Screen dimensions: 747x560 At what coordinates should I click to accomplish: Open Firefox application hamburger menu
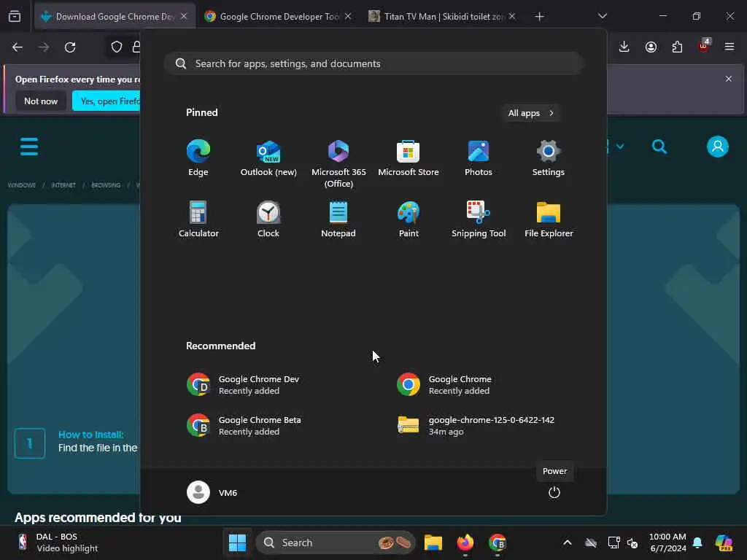point(729,47)
